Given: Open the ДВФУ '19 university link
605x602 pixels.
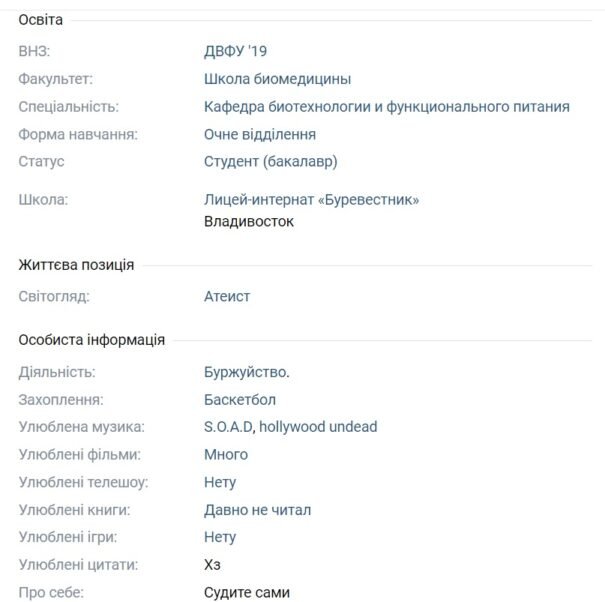Looking at the screenshot, I should click(235, 51).
